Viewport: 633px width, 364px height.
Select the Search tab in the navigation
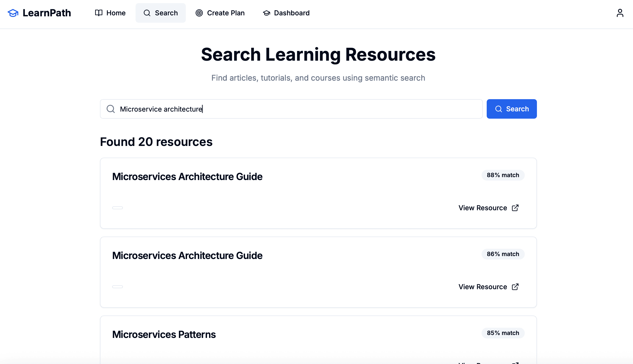tap(161, 13)
